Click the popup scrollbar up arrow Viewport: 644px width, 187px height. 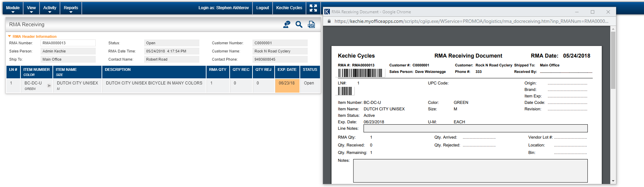(613, 29)
